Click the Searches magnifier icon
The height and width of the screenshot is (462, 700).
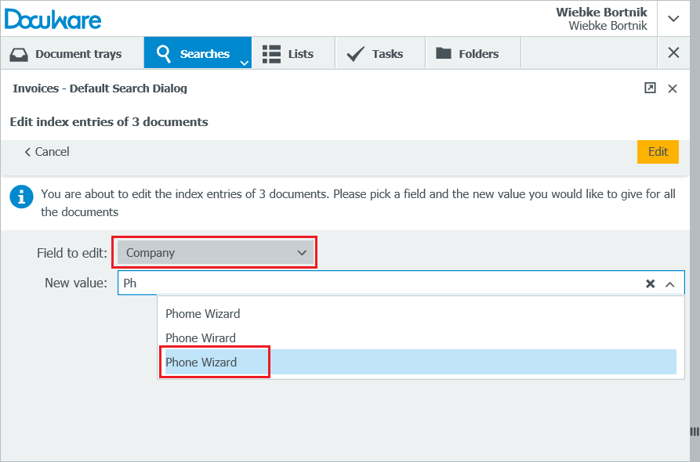(x=164, y=54)
